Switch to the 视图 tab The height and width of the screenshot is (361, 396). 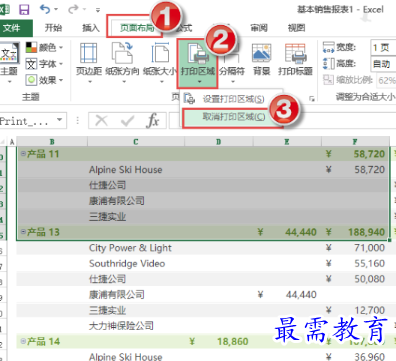pyautogui.click(x=296, y=28)
